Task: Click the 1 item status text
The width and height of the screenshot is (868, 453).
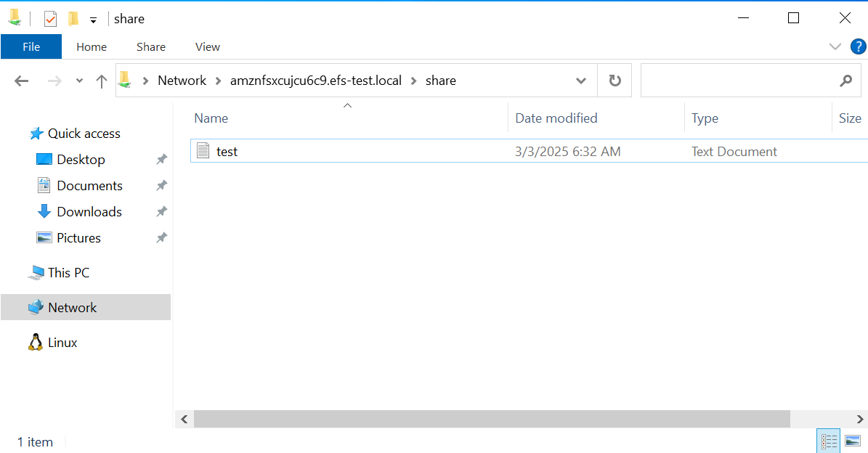Action: (x=35, y=442)
